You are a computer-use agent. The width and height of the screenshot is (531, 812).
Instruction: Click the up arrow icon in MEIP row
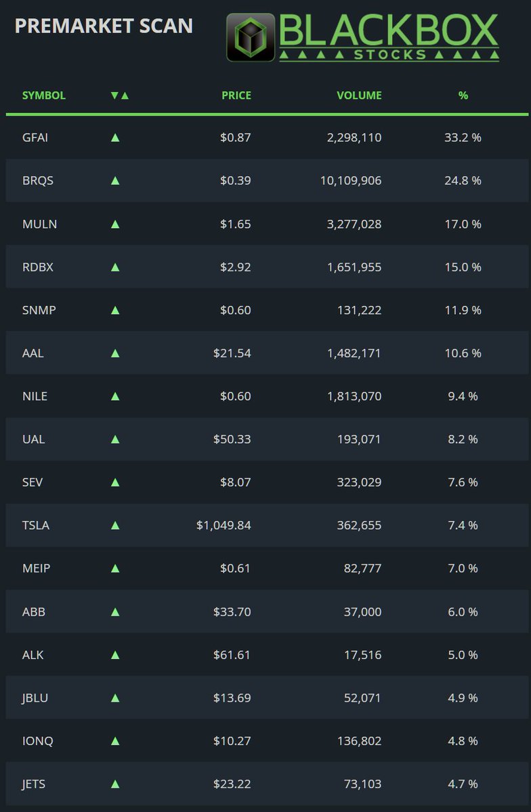(x=115, y=568)
